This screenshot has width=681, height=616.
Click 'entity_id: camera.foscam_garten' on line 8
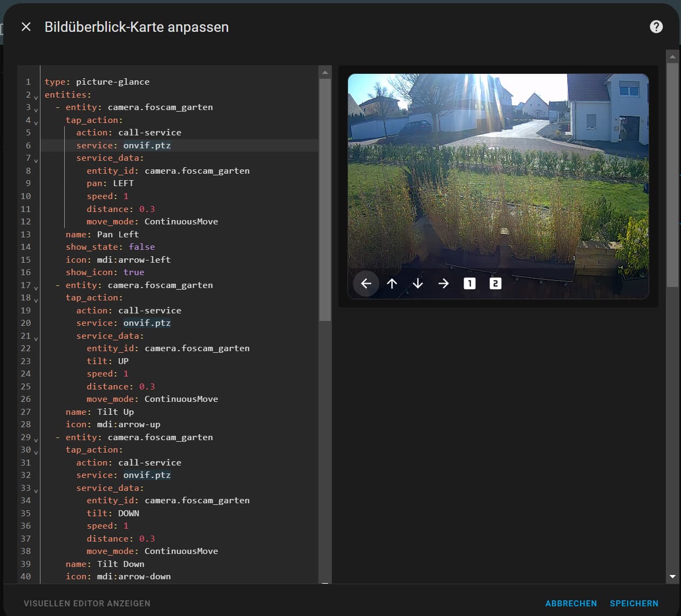click(168, 170)
